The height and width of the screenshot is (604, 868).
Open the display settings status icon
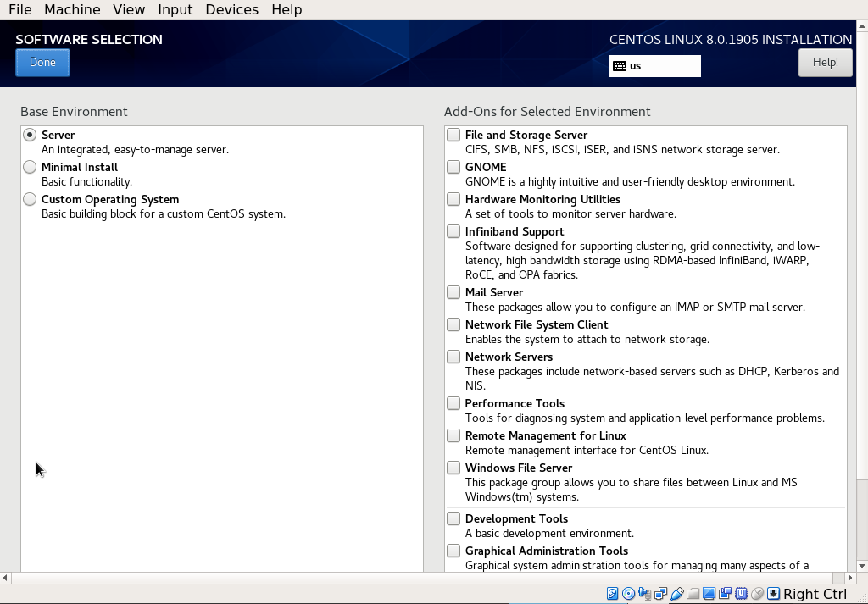point(707,593)
